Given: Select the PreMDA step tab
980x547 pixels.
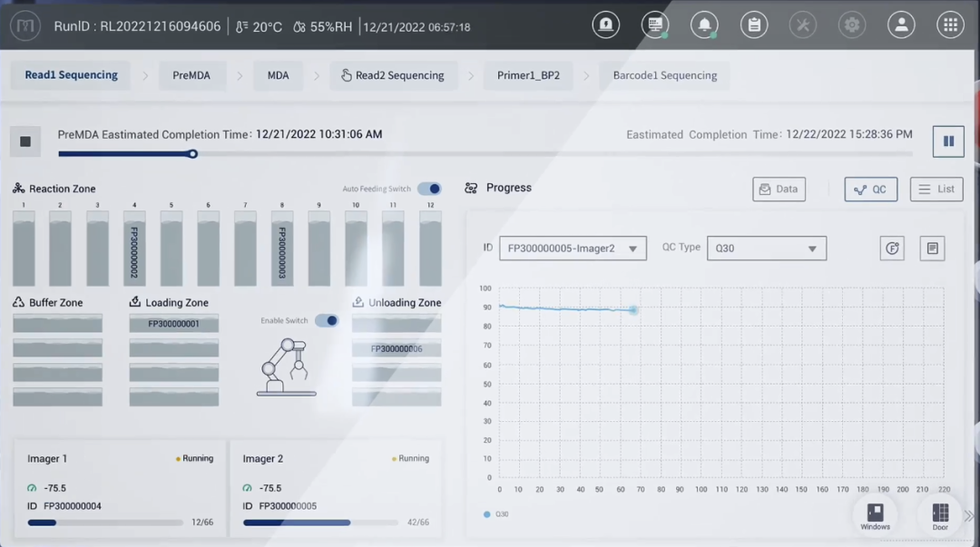Looking at the screenshot, I should (191, 75).
